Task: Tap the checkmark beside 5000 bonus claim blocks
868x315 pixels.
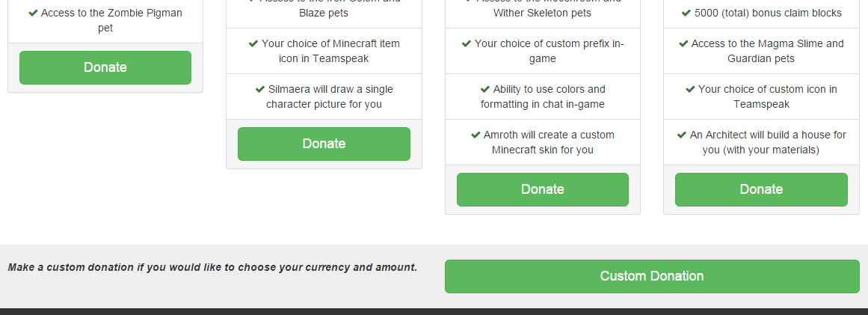Action: [686, 13]
